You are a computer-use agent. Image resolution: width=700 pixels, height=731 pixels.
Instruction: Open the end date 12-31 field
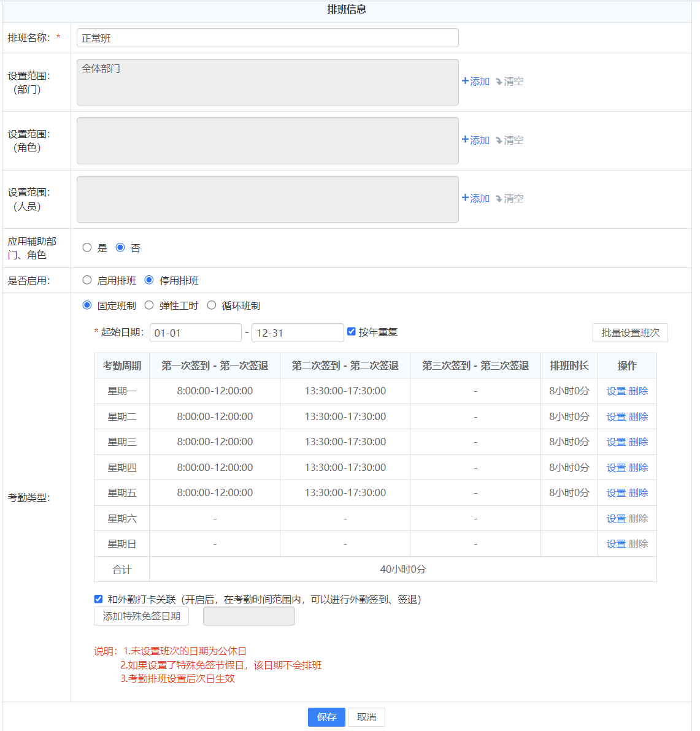click(297, 333)
